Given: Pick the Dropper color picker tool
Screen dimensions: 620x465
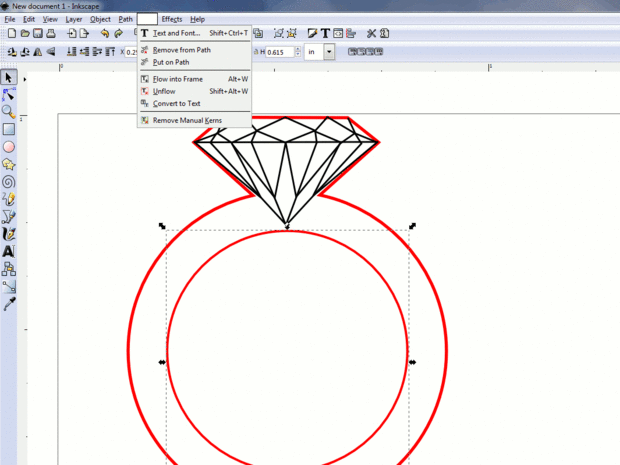Looking at the screenshot, I should 8,304.
